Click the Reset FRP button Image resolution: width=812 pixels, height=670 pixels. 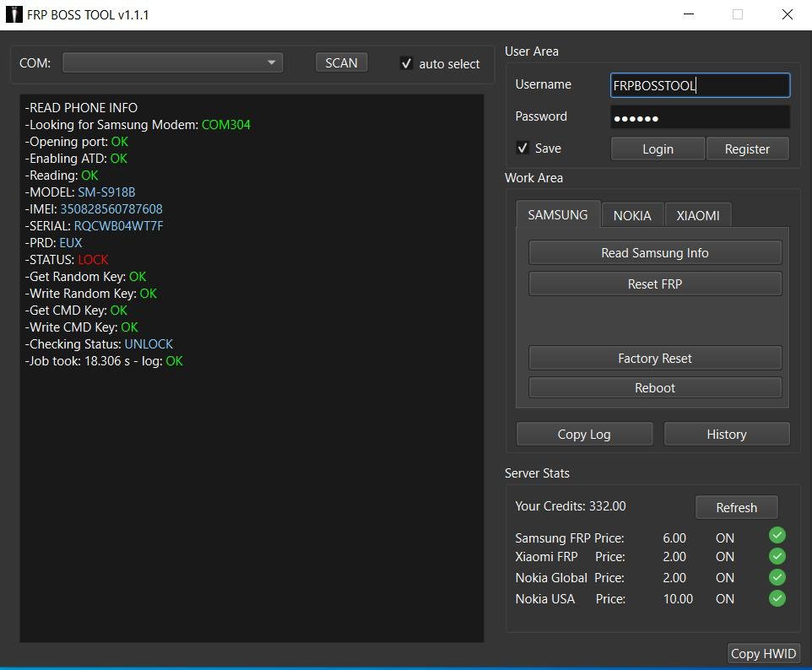[655, 284]
